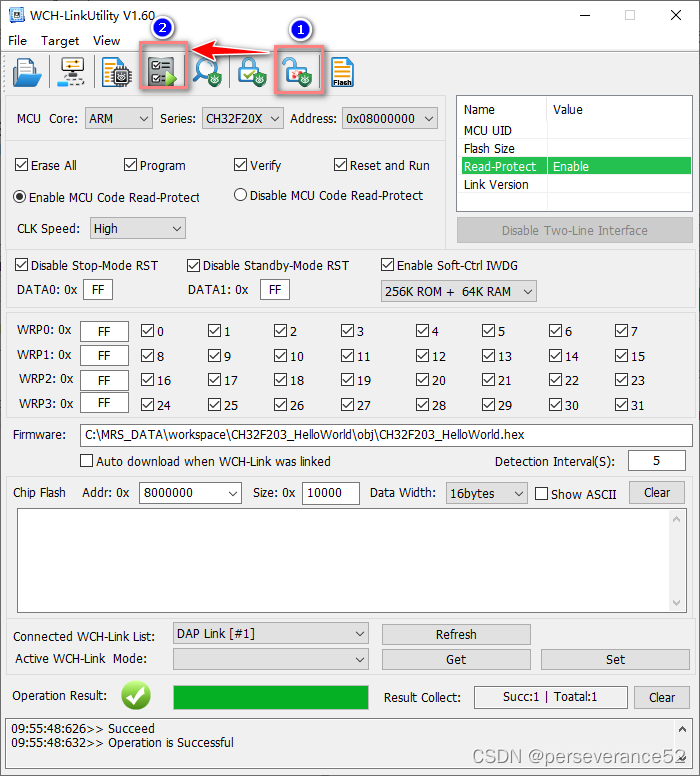Click the Link Version row in table
This screenshot has width=700, height=776.
(576, 184)
